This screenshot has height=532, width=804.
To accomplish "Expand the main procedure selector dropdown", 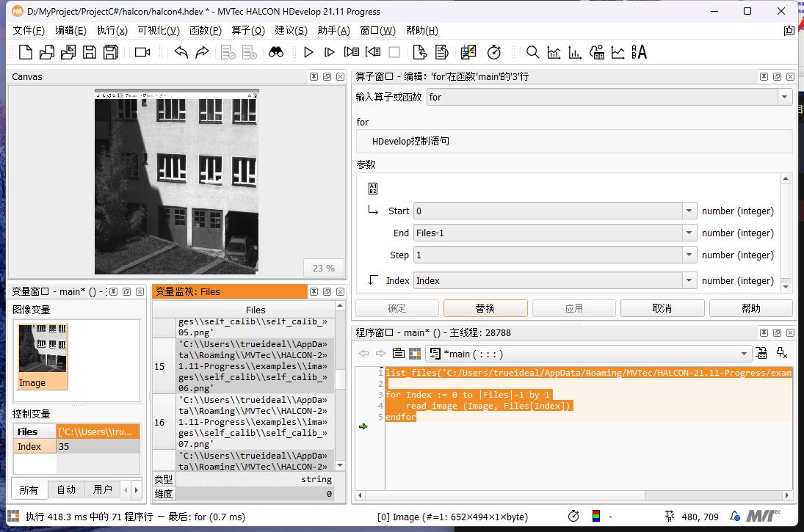I will pos(742,353).
